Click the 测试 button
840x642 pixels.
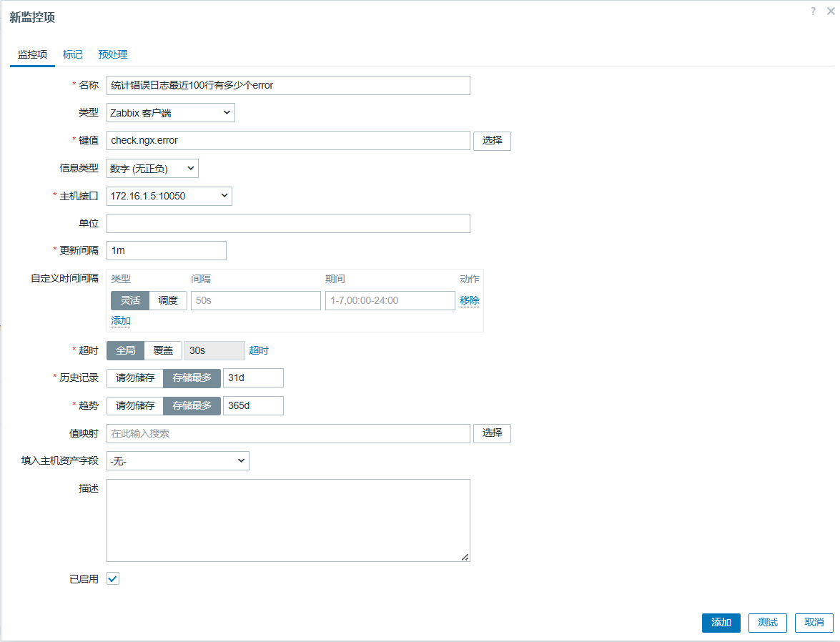point(767,622)
